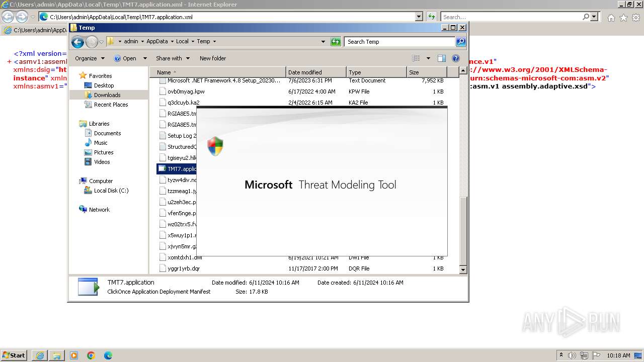Expand IE search provider dropdown
Viewport: 644px width, 362px height.
(595, 17)
